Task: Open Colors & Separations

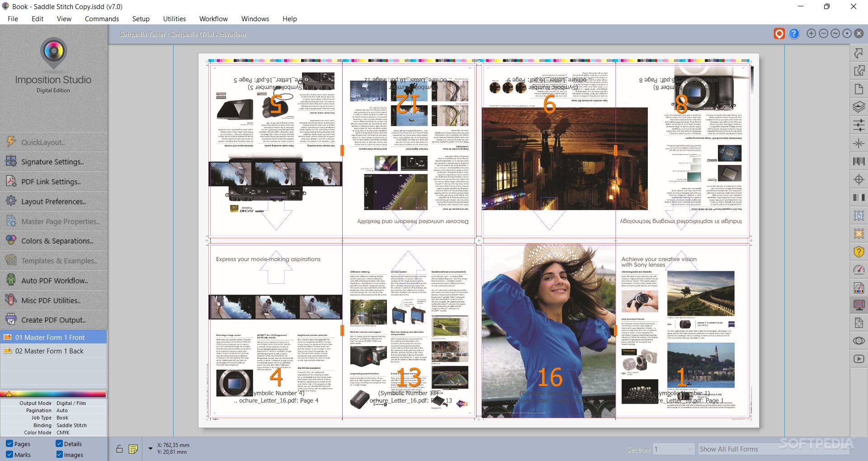Action: click(54, 240)
